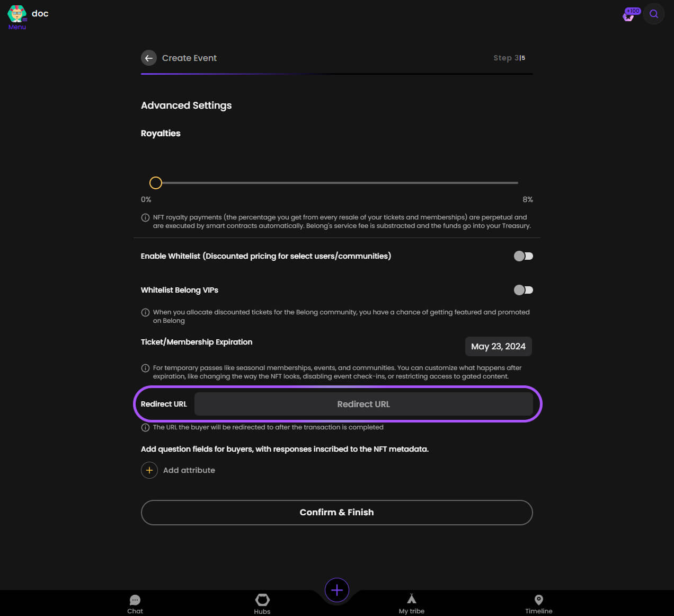Open the Timeline tab

pyautogui.click(x=539, y=604)
